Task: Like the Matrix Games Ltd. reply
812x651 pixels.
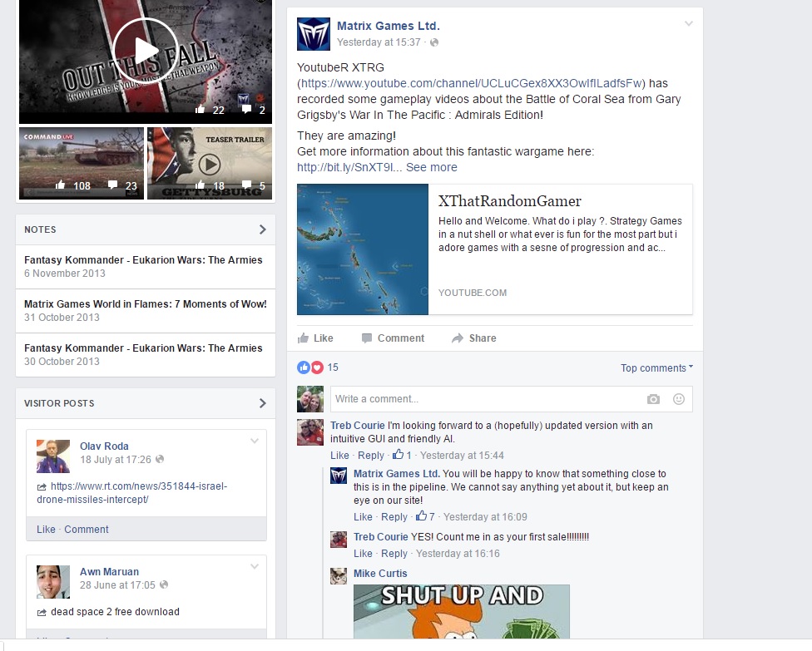Action: click(x=363, y=517)
